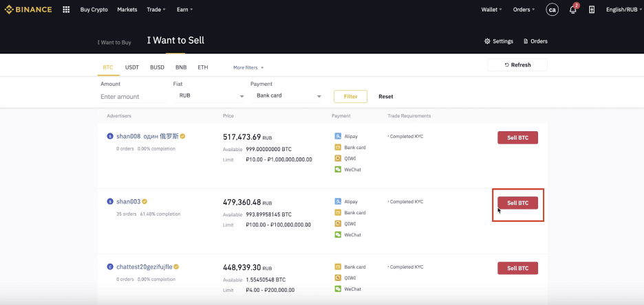
Task: Open Buy Crypto in top menu
Action: 94,10
